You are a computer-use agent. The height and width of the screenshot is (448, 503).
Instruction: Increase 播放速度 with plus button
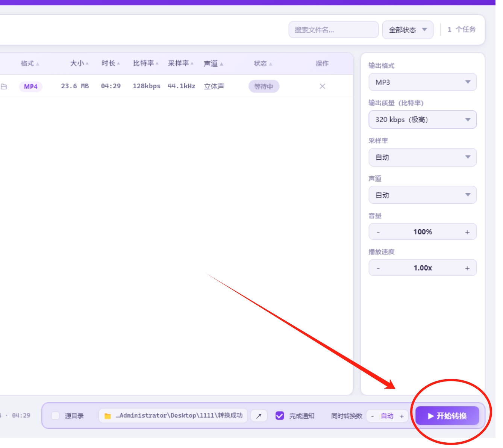click(467, 268)
